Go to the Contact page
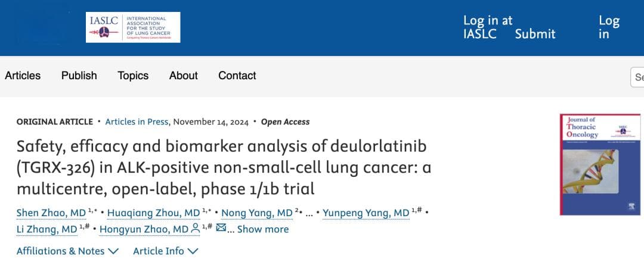The width and height of the screenshot is (644, 265). tap(237, 76)
